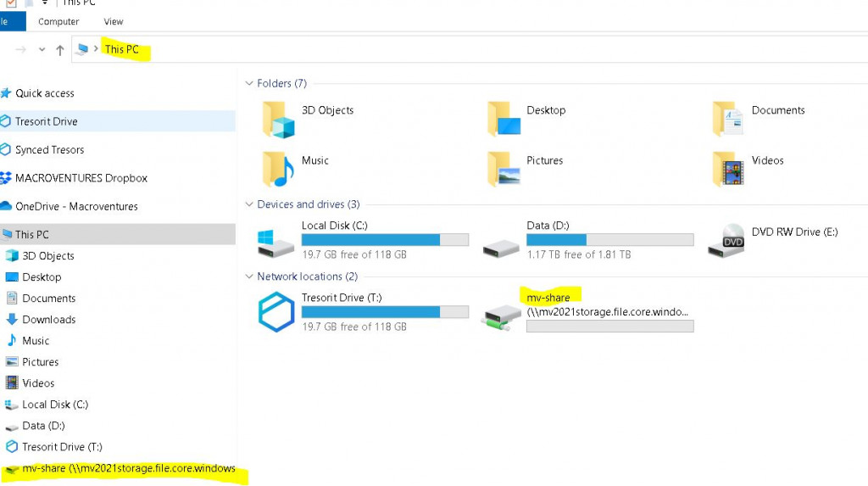Open the Quick Access Toolbar customize dropdown
The height and width of the screenshot is (486, 868).
[x=44, y=3]
